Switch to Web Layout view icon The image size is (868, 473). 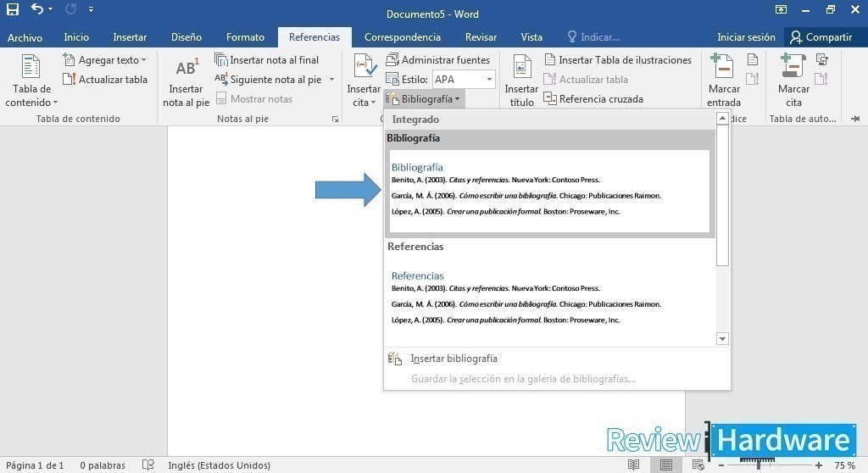(698, 465)
